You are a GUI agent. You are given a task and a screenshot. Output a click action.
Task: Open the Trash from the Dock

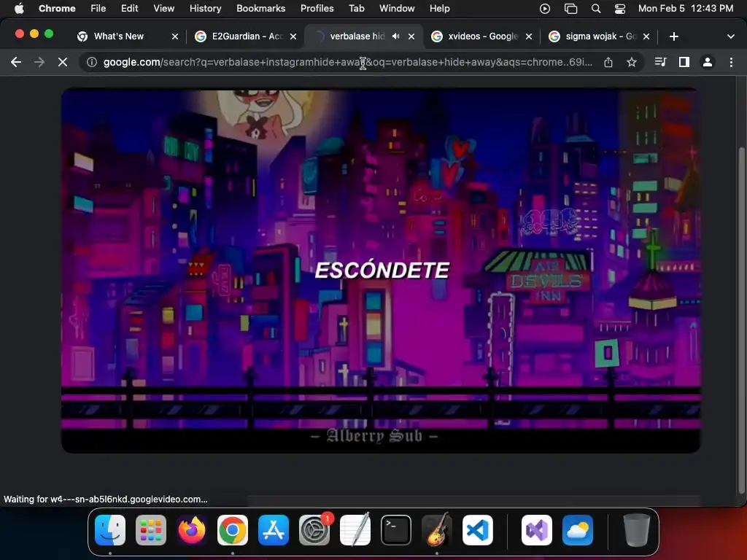tap(636, 530)
